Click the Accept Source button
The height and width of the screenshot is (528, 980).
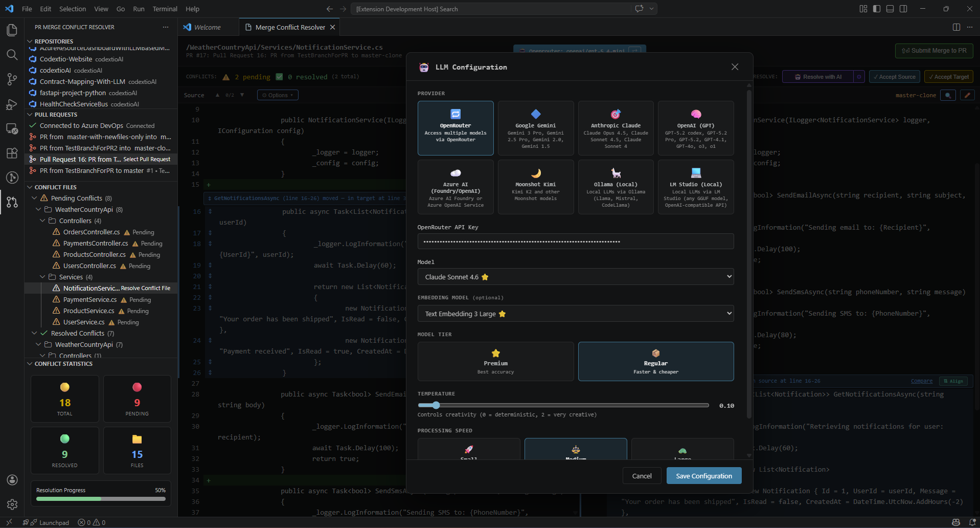[894, 77]
